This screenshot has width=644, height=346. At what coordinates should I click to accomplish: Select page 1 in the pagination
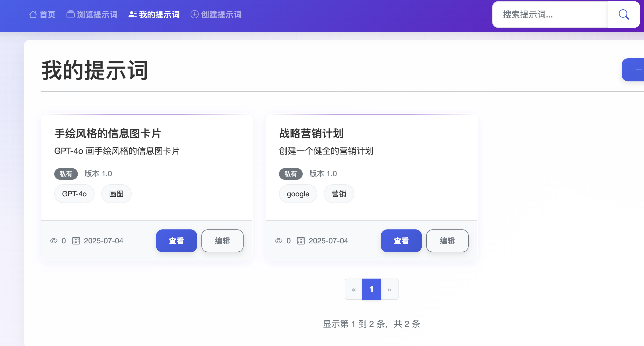(371, 289)
